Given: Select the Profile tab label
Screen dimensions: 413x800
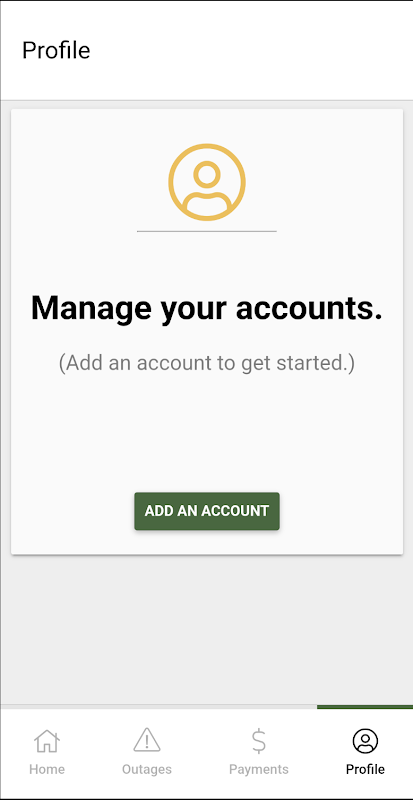Looking at the screenshot, I should point(365,769).
